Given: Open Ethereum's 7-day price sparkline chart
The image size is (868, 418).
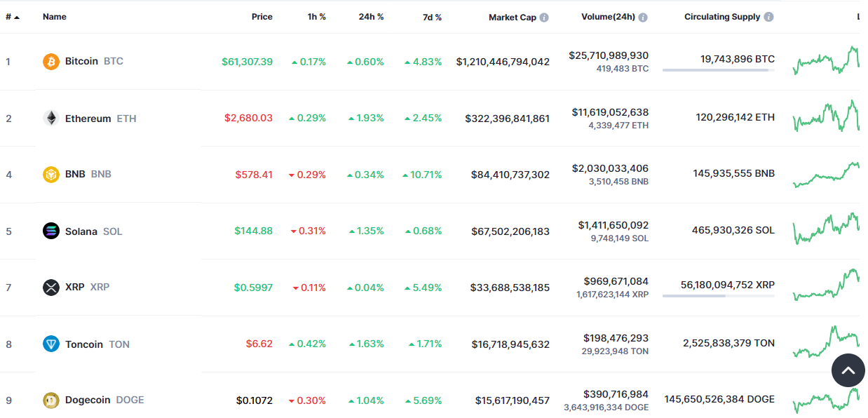Looking at the screenshot, I should click(x=827, y=116).
